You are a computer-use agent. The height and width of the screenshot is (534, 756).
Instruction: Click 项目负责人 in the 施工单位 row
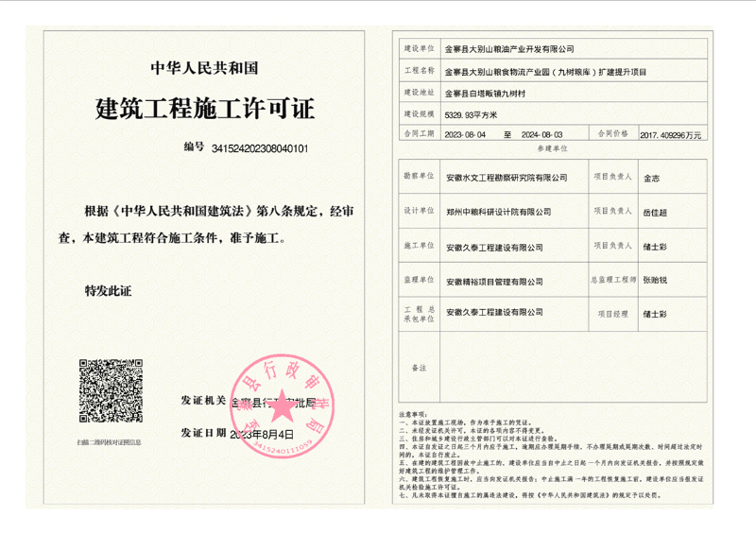(x=612, y=246)
